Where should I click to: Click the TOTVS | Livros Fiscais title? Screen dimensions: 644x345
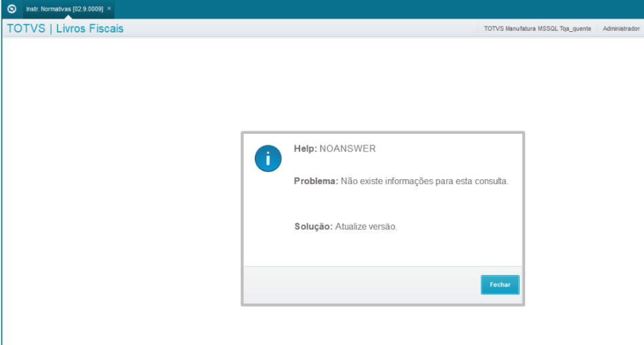coord(65,29)
